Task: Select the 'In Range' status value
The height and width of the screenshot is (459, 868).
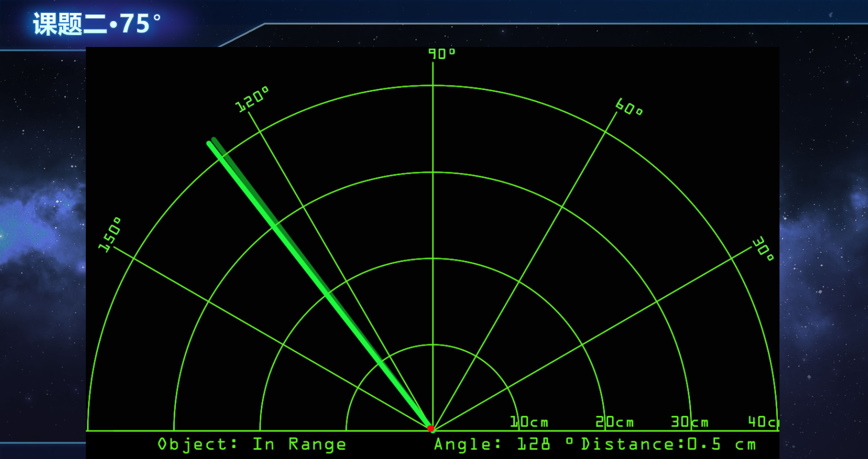Action: (x=299, y=444)
